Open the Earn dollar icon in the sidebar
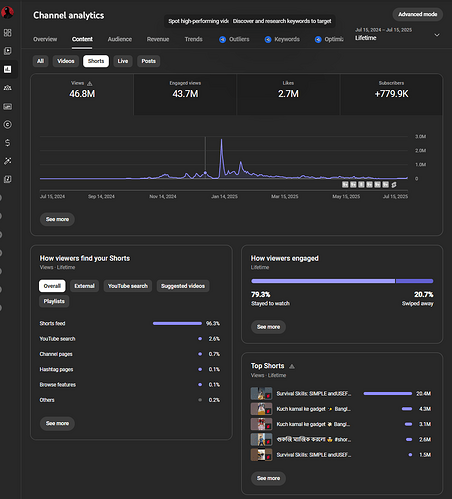452x499 pixels. click(x=7, y=143)
